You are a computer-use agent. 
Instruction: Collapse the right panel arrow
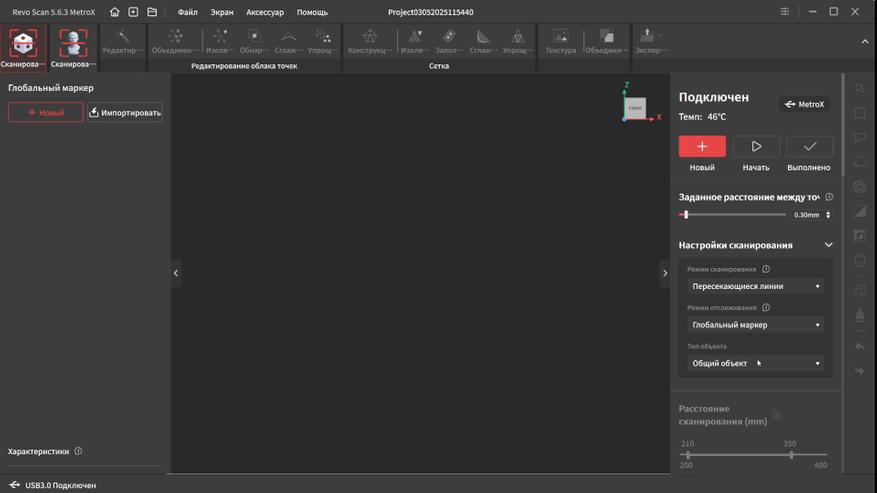click(x=665, y=273)
